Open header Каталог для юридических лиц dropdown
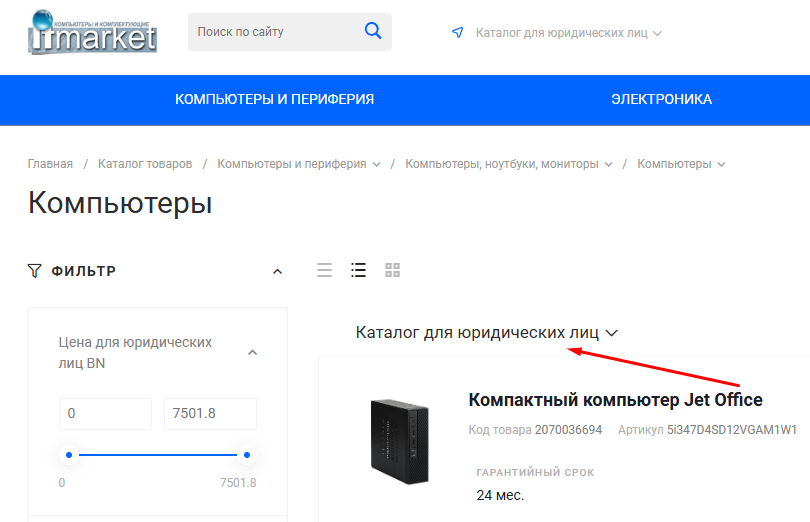The width and height of the screenshot is (810, 522). [568, 32]
